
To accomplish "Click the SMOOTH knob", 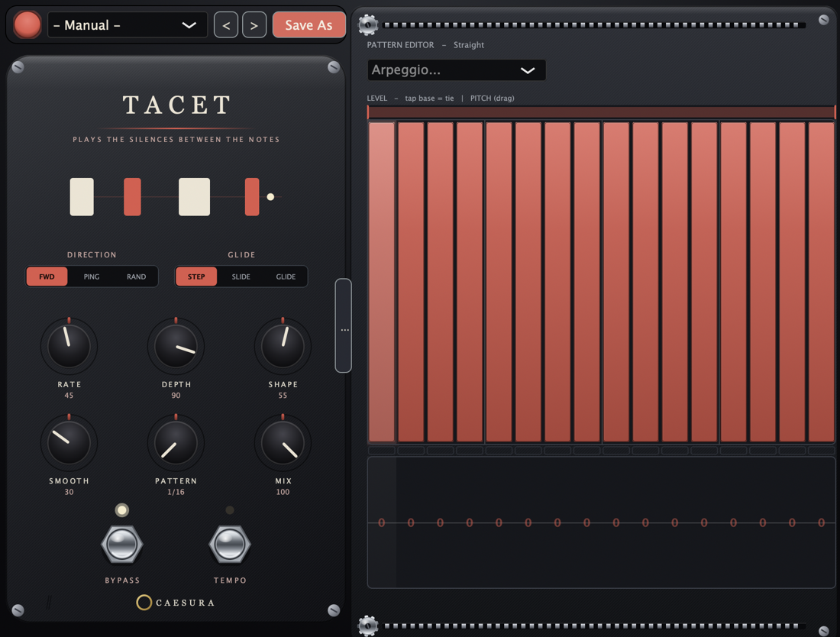I will (x=69, y=442).
